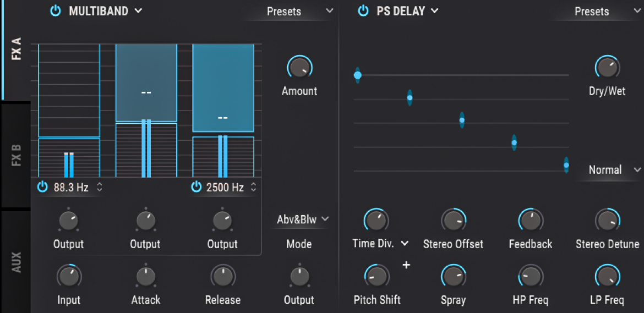The height and width of the screenshot is (313, 644).
Task: Click the Release knob
Action: [x=222, y=276]
